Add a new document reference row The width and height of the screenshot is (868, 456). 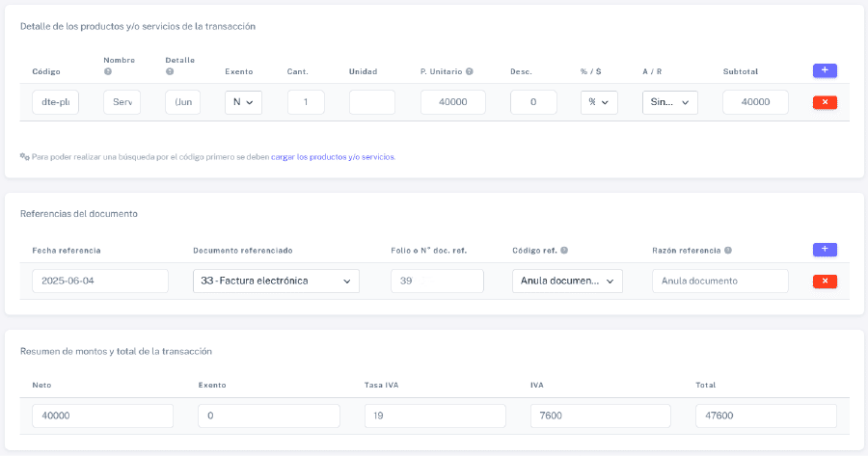coord(825,250)
